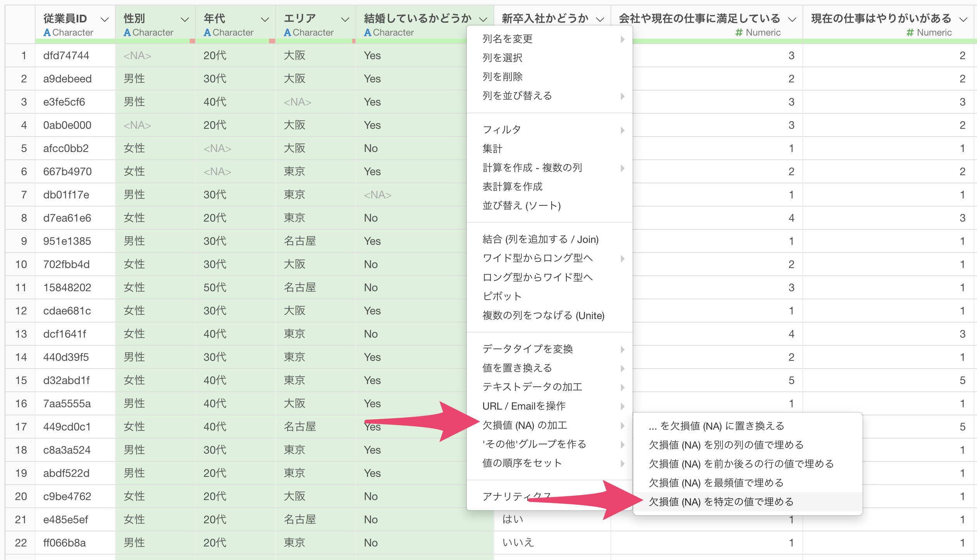Click the Character type icon under 従業員ID
The image size is (977, 560).
[47, 33]
